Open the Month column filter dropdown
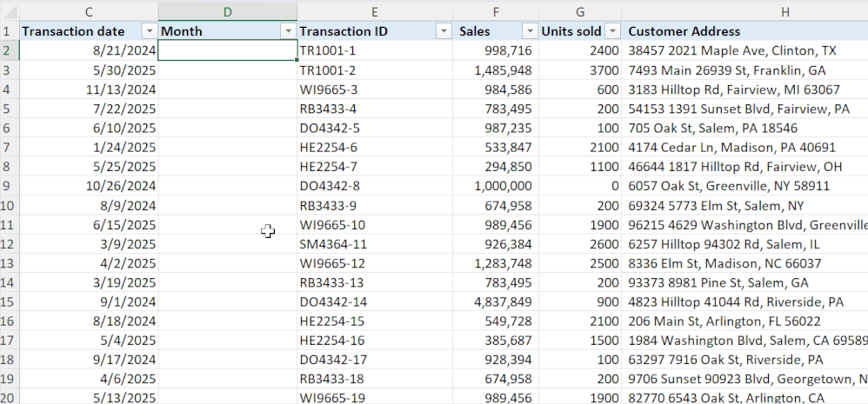Screen dimensions: 868x404 click(x=288, y=31)
